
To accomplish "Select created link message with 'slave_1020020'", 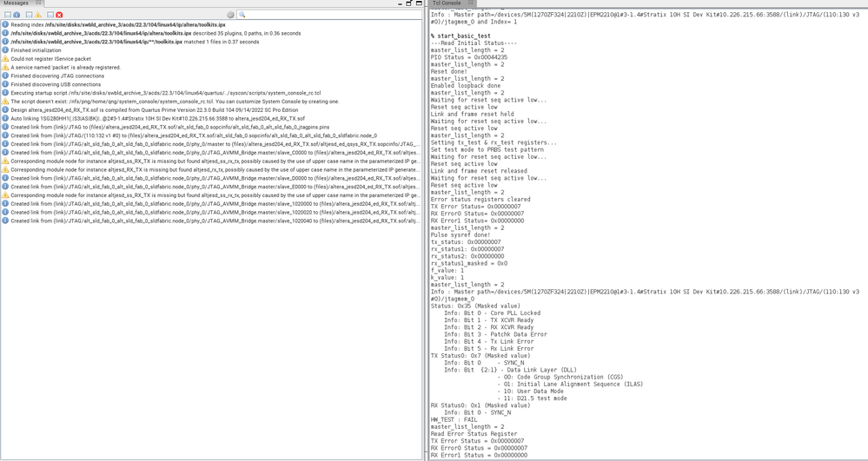I will (x=215, y=212).
